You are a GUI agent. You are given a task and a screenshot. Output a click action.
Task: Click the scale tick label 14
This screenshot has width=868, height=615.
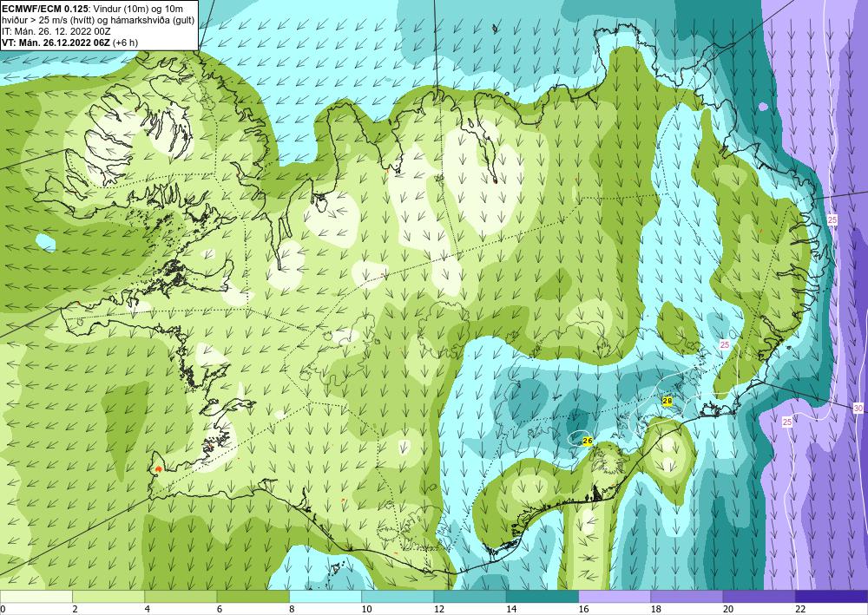tap(511, 609)
